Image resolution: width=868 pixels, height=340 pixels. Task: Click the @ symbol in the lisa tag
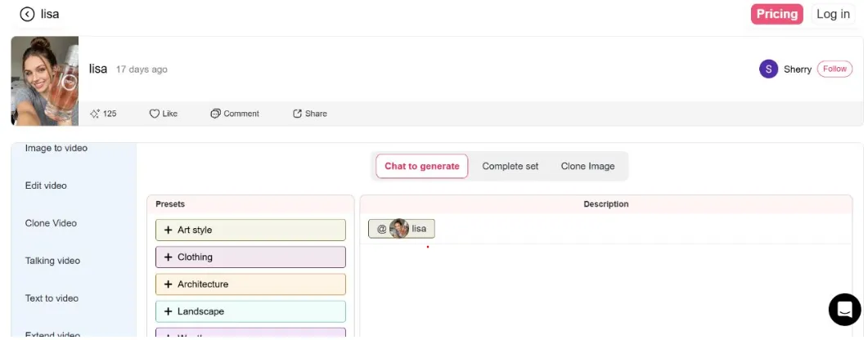[382, 228]
